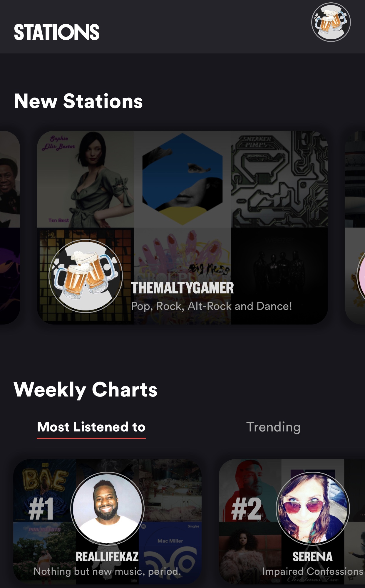Screen dimensions: 365x588
Task: Open SERENA station name
Action: point(312,557)
